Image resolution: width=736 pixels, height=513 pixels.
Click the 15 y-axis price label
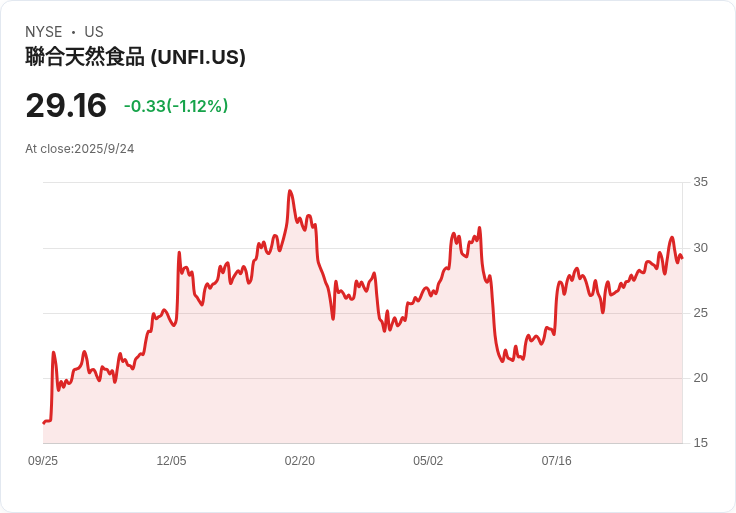coord(700,443)
